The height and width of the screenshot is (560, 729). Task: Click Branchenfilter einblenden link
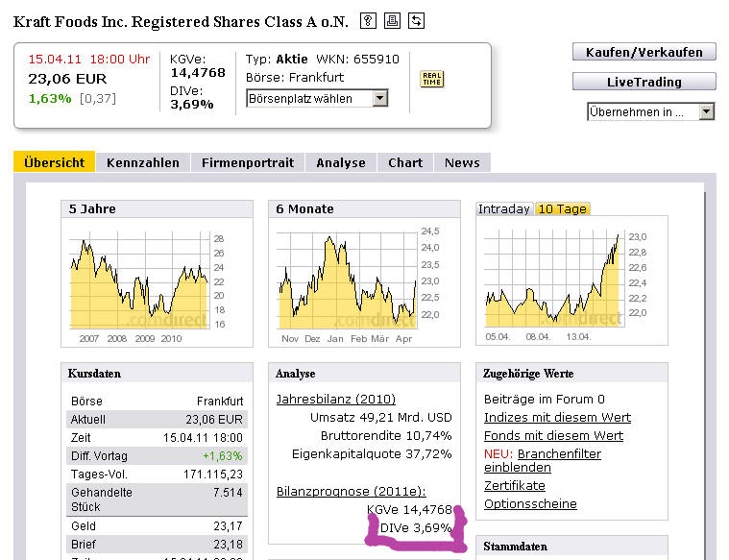543,460
